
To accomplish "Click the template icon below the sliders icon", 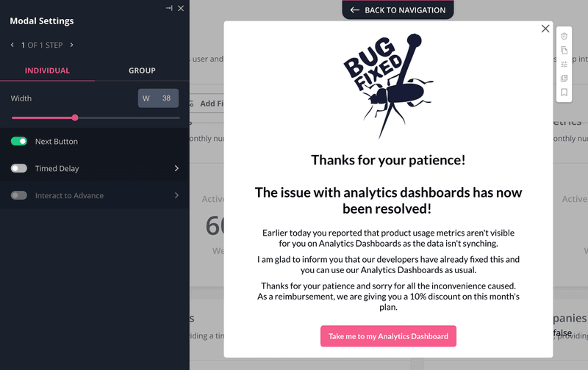I will click(x=564, y=79).
